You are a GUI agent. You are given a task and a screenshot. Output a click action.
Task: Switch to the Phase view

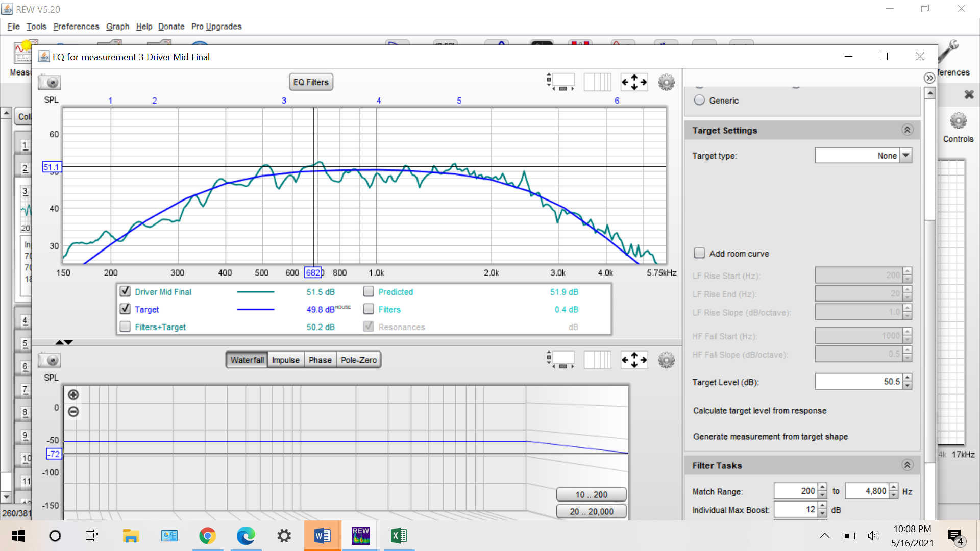(x=320, y=360)
